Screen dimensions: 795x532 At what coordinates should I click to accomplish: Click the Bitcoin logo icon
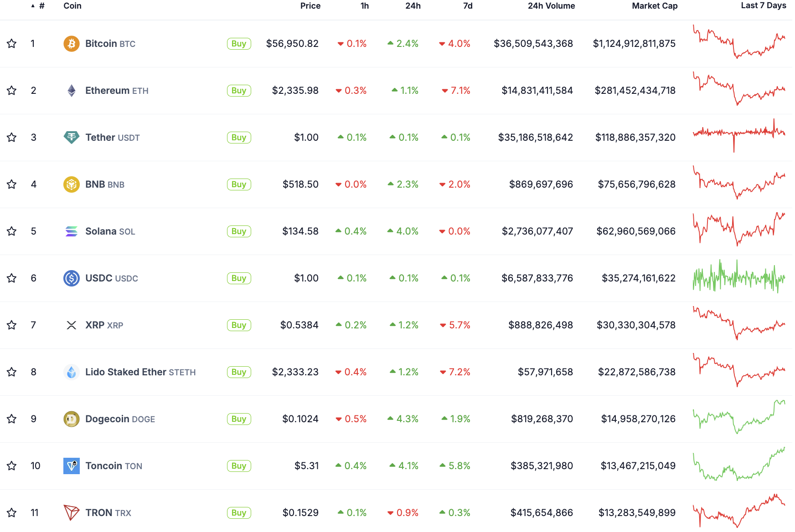point(71,44)
